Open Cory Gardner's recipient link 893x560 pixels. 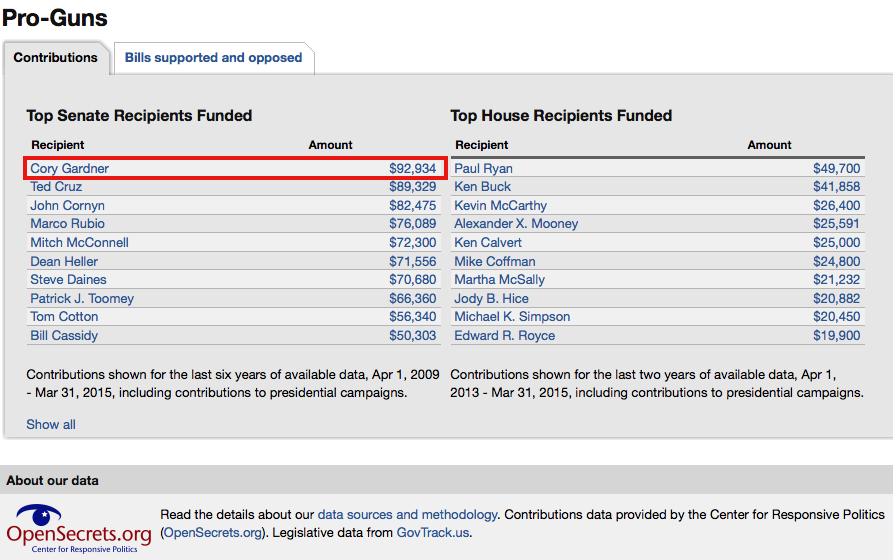coord(69,169)
